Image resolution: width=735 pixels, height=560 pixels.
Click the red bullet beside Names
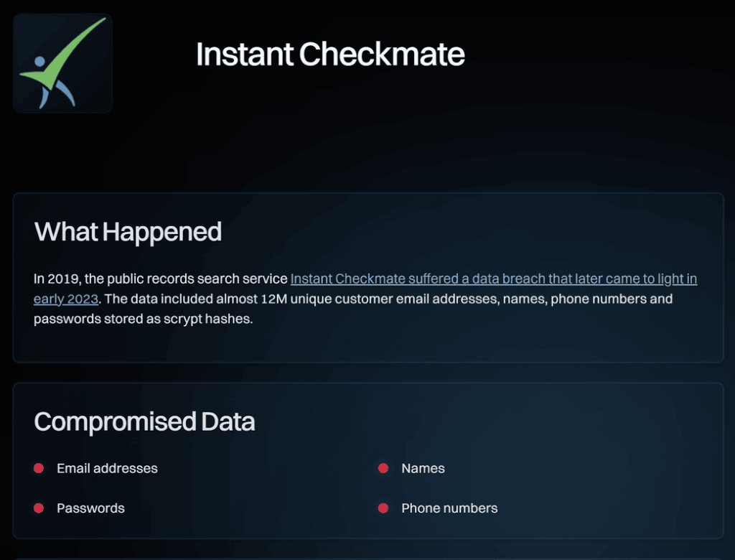pos(383,469)
